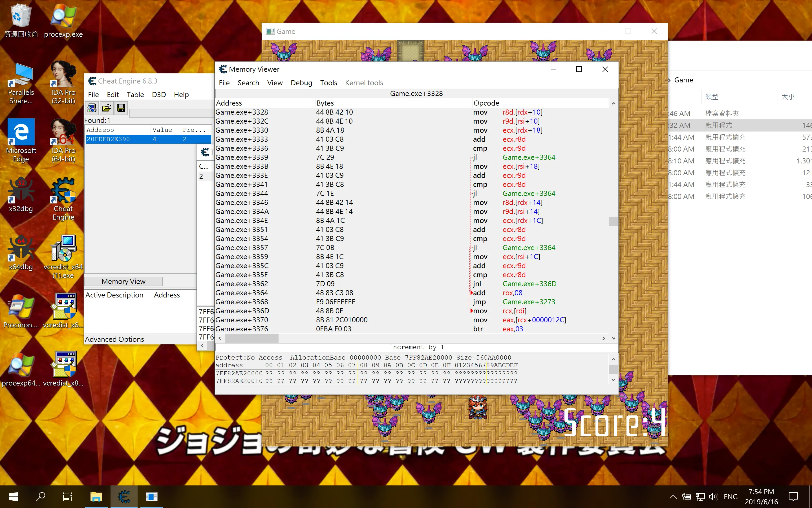Open Memory Viewer View menu
Image resolution: width=812 pixels, height=508 pixels.
275,83
